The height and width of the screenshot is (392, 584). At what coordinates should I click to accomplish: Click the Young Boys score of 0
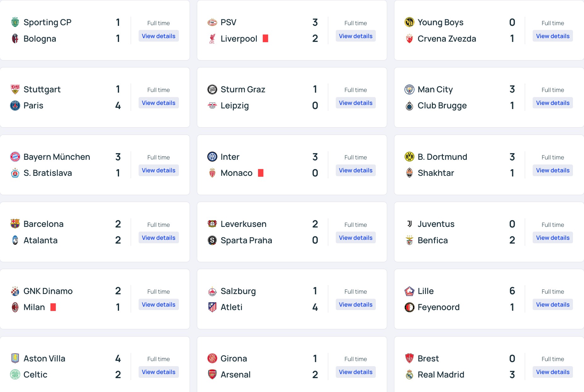[x=512, y=22]
